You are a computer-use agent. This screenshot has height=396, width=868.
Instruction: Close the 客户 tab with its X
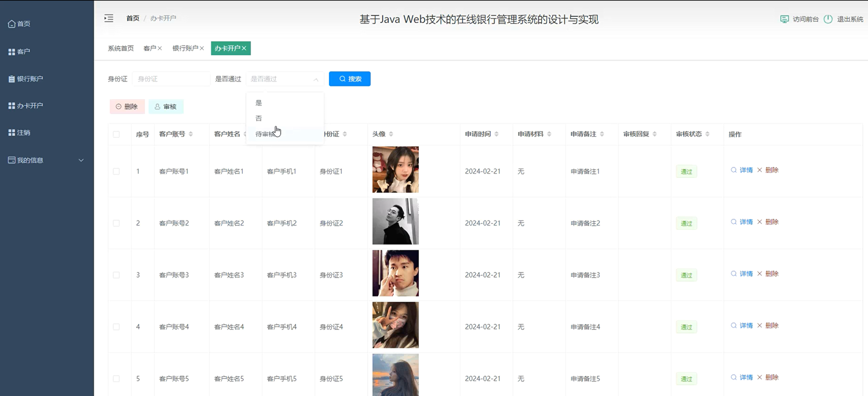pyautogui.click(x=160, y=48)
